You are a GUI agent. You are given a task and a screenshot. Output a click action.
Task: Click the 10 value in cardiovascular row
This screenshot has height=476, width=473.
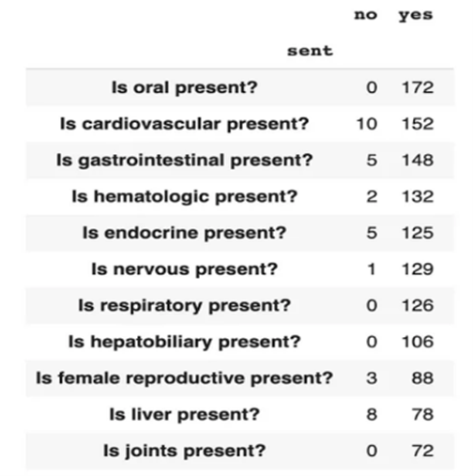pos(367,124)
